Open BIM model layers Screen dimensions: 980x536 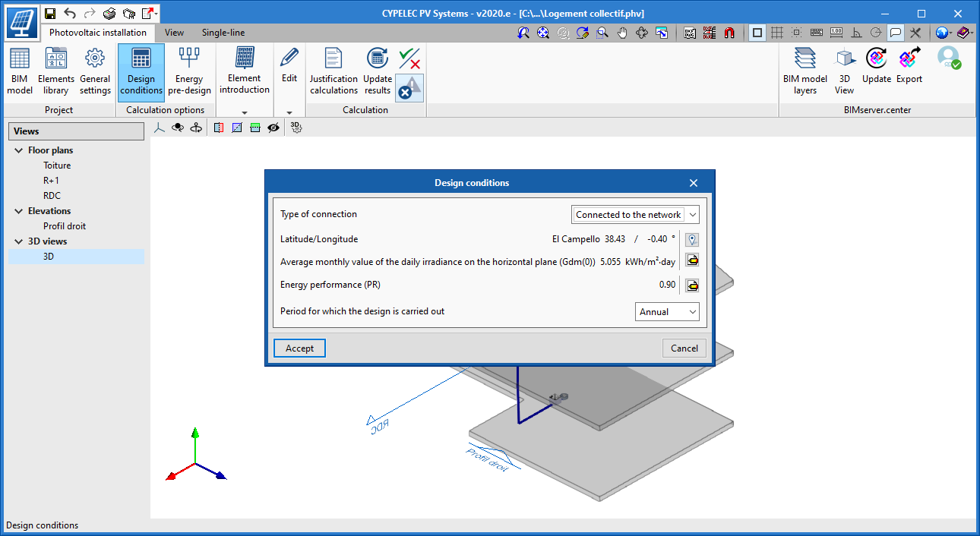(805, 72)
